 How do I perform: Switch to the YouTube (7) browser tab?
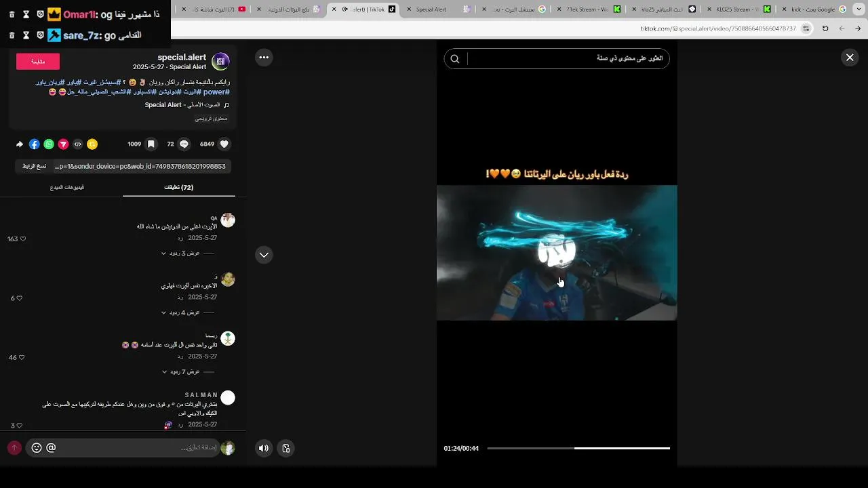(x=213, y=9)
